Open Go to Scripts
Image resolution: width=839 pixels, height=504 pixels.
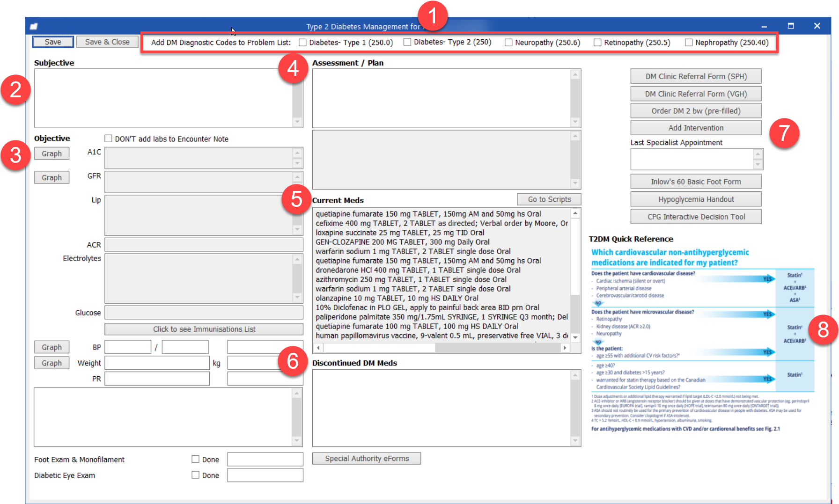tap(549, 199)
